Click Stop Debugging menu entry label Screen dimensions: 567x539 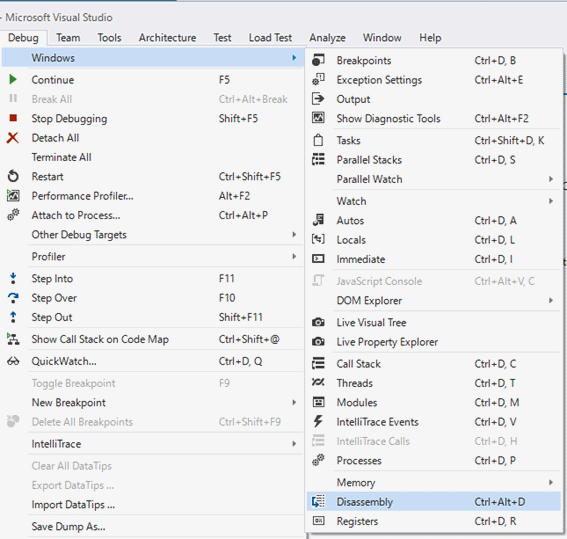[69, 119]
